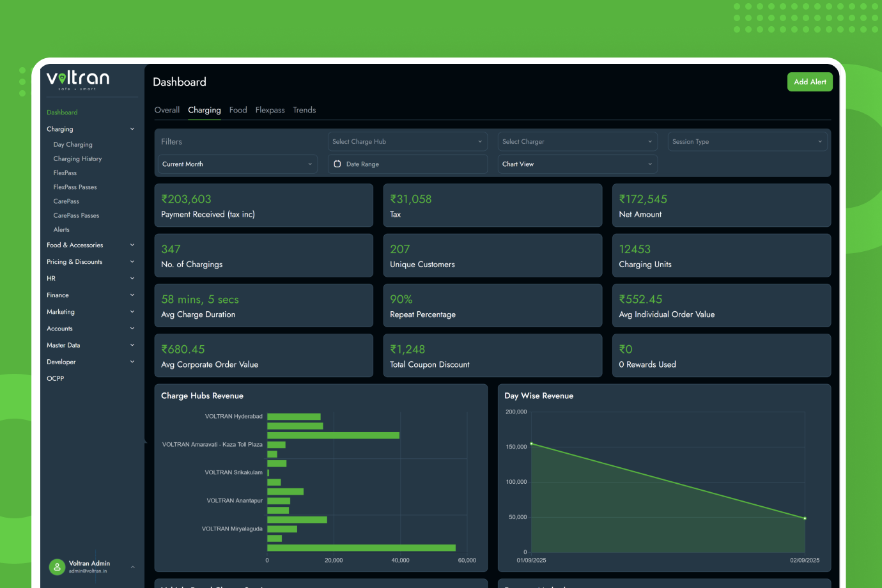Screen dimensions: 882x588
Task: Click the Voltran Admin avatar icon
Action: pyautogui.click(x=57, y=567)
